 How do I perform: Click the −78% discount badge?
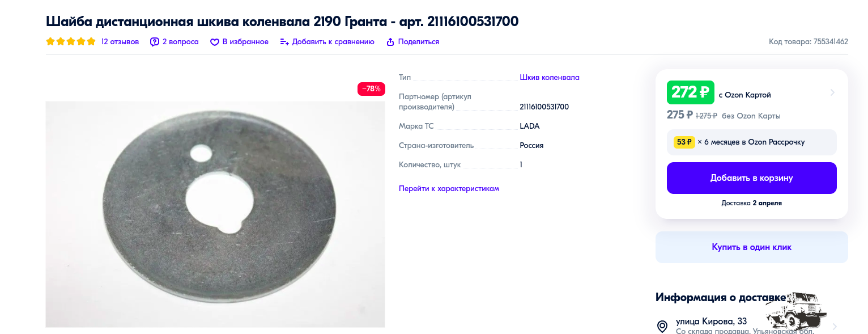pyautogui.click(x=371, y=89)
